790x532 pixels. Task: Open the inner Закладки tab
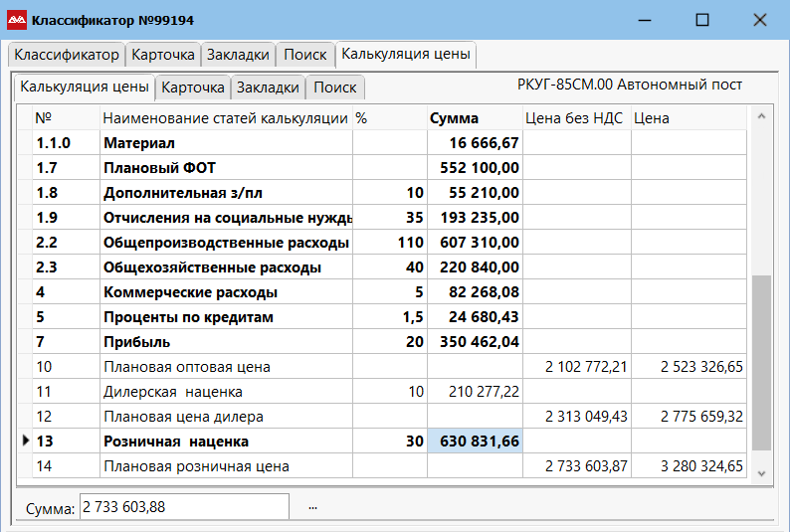[x=268, y=88]
